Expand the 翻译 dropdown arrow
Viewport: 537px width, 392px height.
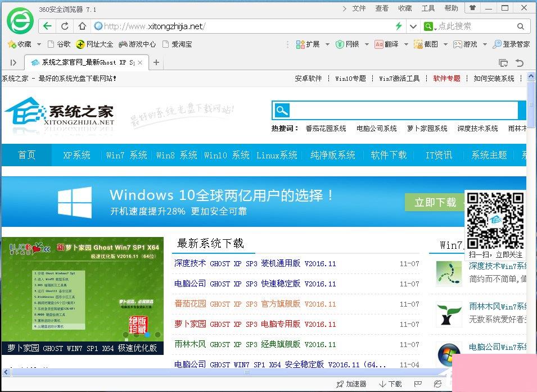tap(406, 44)
